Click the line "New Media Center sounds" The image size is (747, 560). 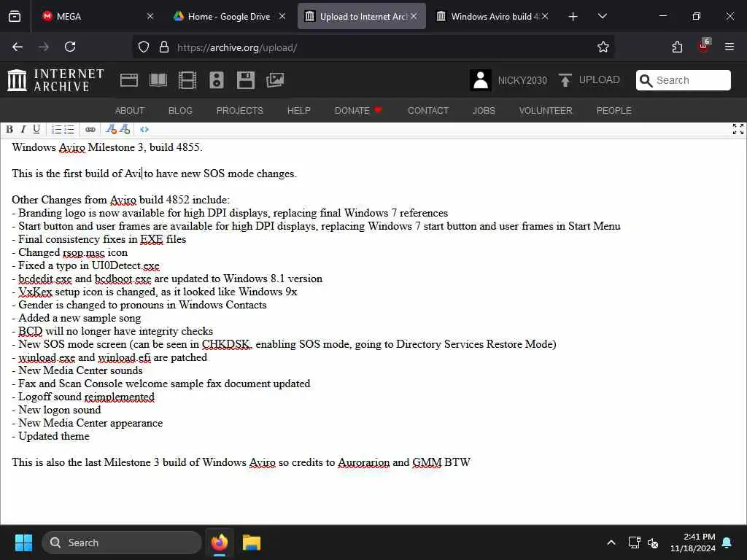coord(77,370)
